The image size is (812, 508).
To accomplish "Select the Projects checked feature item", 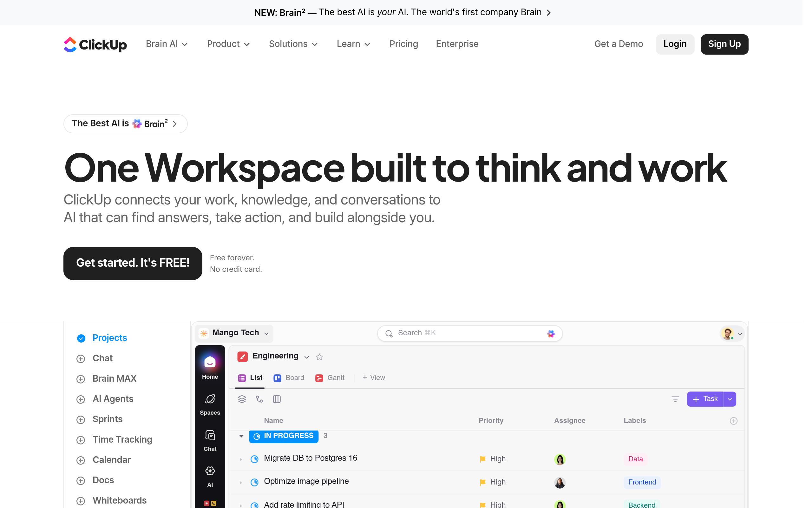I will tap(102, 338).
